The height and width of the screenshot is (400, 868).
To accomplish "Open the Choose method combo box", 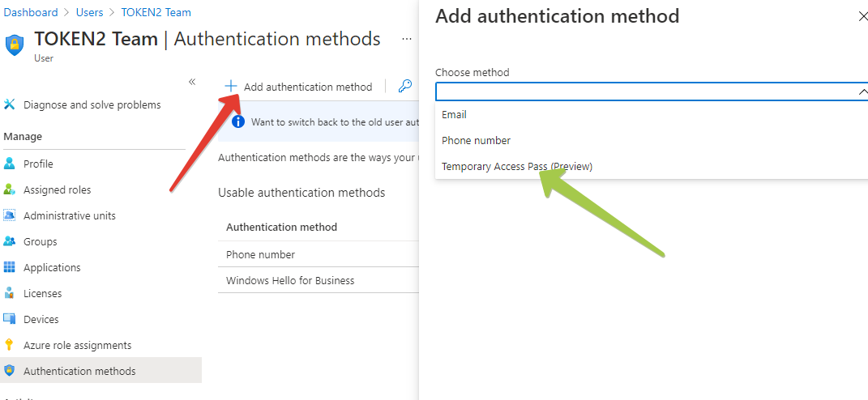I will coord(652,91).
